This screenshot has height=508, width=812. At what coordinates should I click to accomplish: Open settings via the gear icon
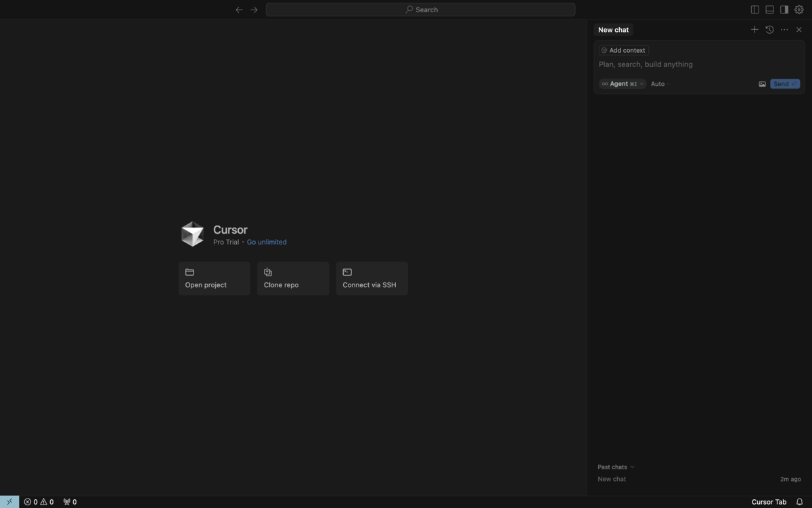(x=799, y=9)
